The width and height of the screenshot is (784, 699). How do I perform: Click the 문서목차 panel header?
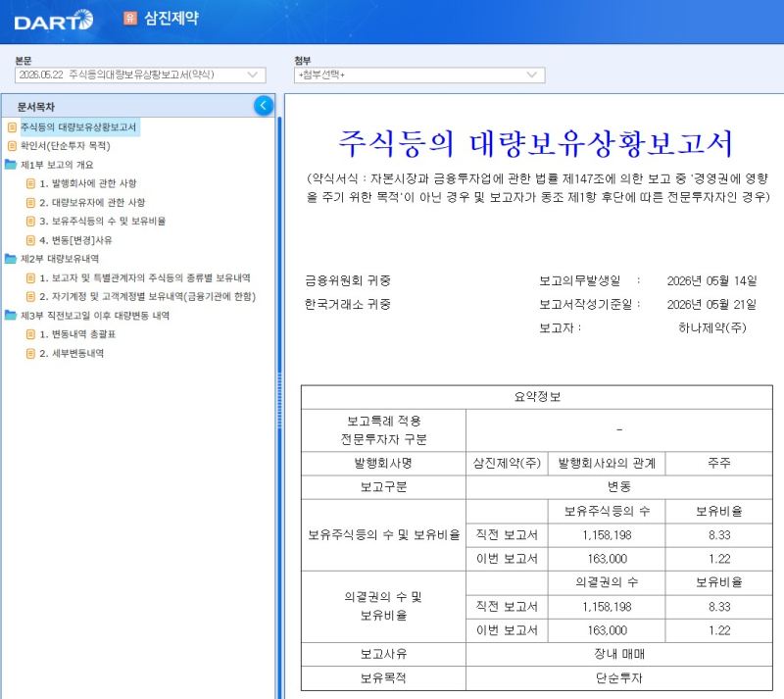[137, 106]
